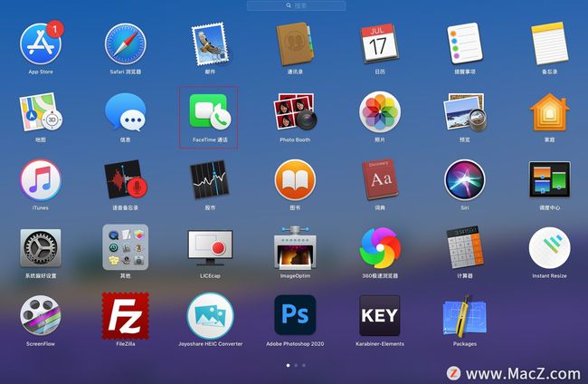Launch Instant Resize
The width and height of the screenshot is (588, 384).
[x=549, y=248]
